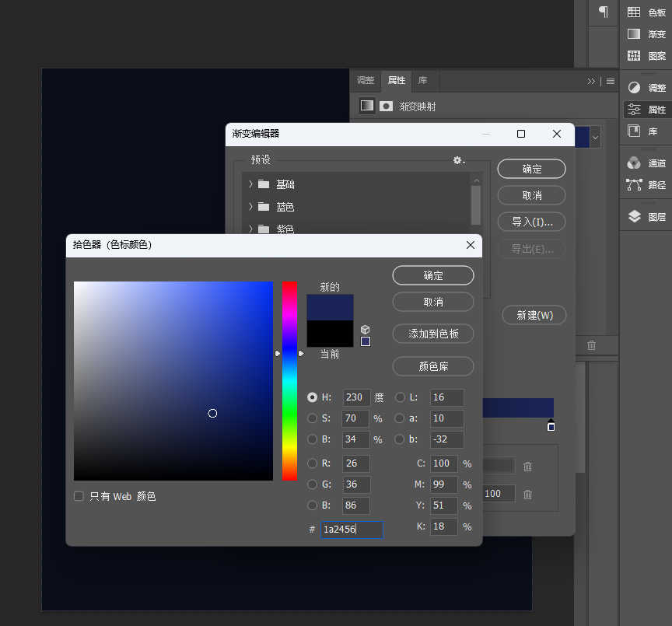Select the L lightness radio button
This screenshot has height=626, width=672.
(x=400, y=397)
